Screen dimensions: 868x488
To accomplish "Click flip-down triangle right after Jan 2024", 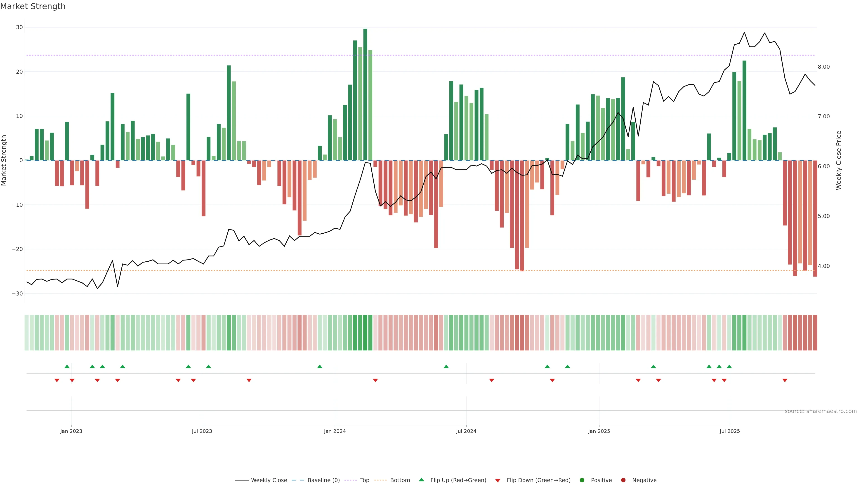I will (375, 380).
